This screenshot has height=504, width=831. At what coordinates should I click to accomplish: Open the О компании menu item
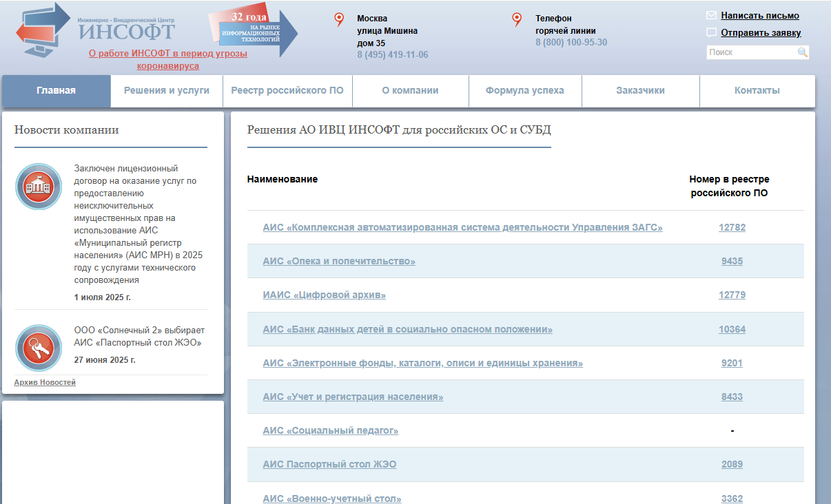click(410, 91)
